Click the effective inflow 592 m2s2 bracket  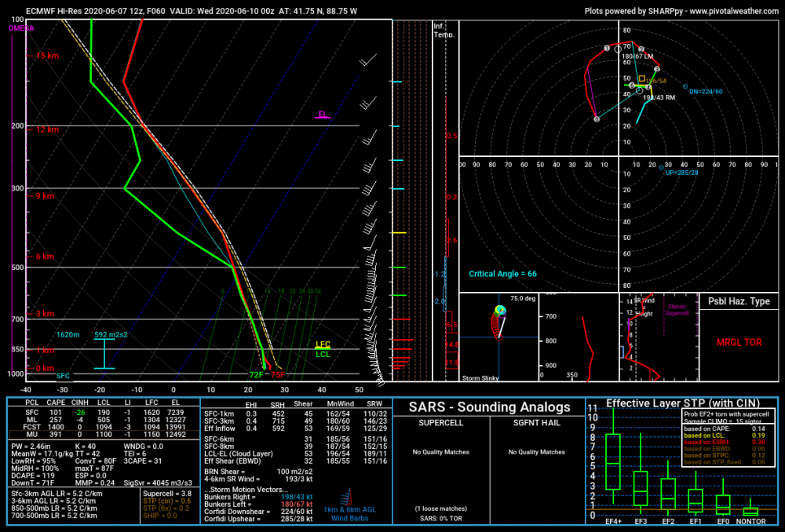point(104,353)
